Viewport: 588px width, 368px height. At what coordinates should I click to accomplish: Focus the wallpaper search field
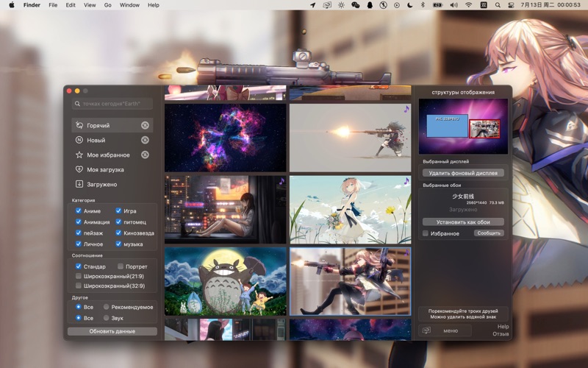[x=112, y=104]
